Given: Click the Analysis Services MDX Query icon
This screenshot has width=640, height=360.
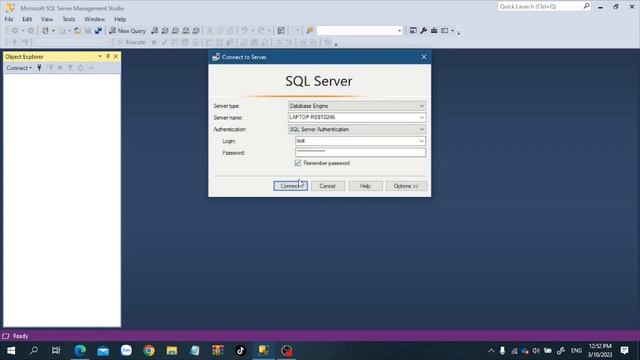Looking at the screenshot, I should tap(165, 31).
